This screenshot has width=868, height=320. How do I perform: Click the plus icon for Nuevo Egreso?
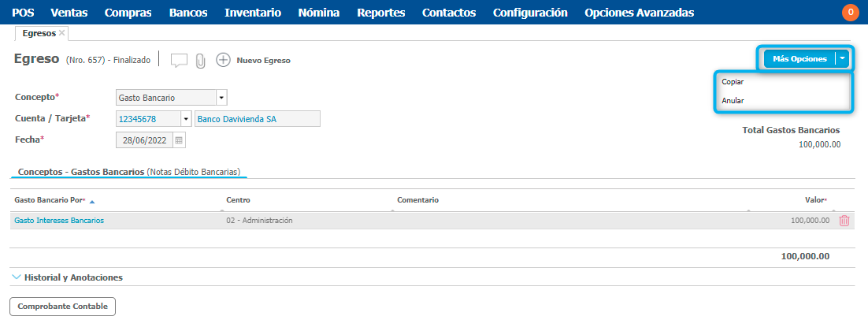(x=223, y=60)
